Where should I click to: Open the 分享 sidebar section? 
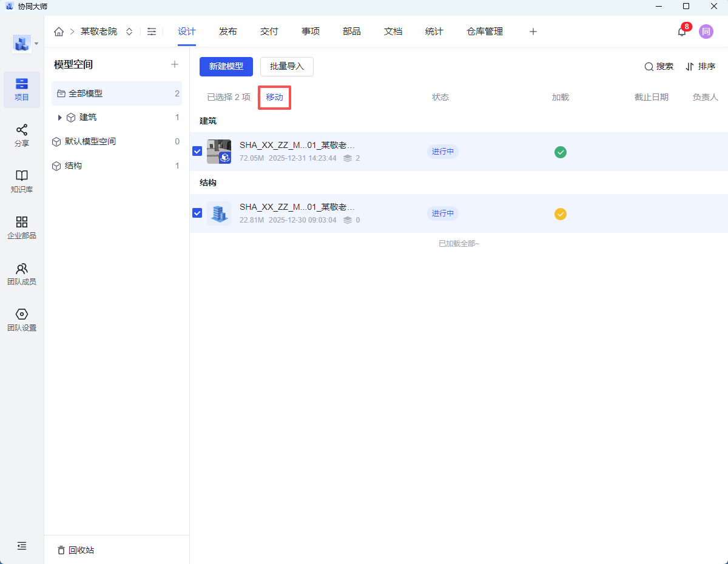point(22,136)
